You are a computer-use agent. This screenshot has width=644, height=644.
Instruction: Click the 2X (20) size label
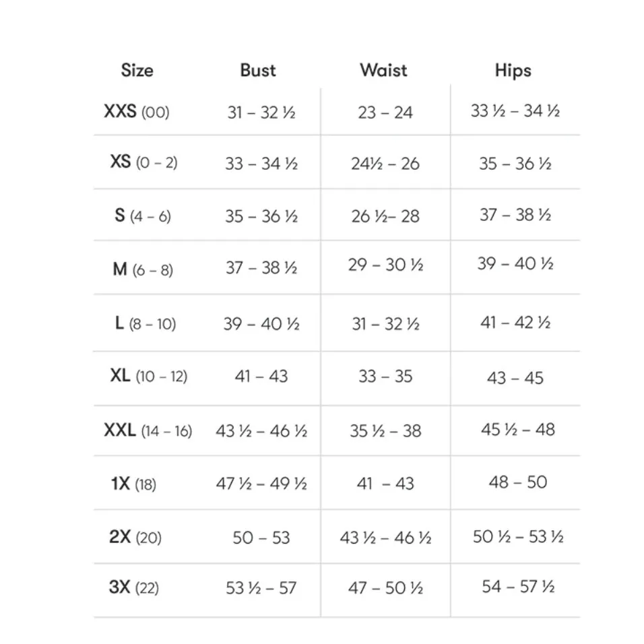pos(135,538)
